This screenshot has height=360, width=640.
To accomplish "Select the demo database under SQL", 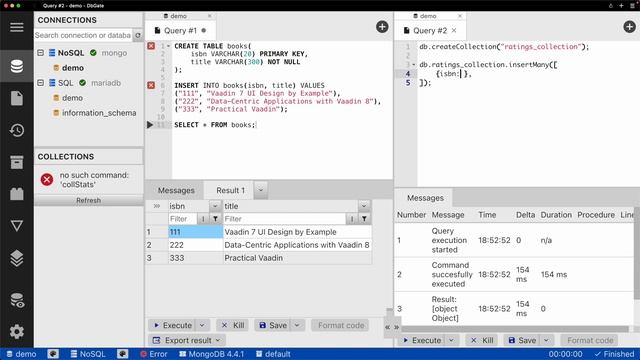I will coord(72,98).
